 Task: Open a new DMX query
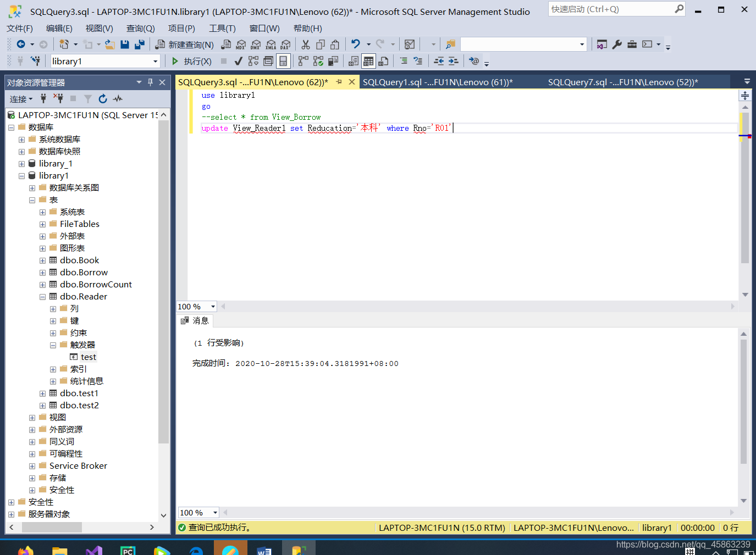[x=256, y=45]
